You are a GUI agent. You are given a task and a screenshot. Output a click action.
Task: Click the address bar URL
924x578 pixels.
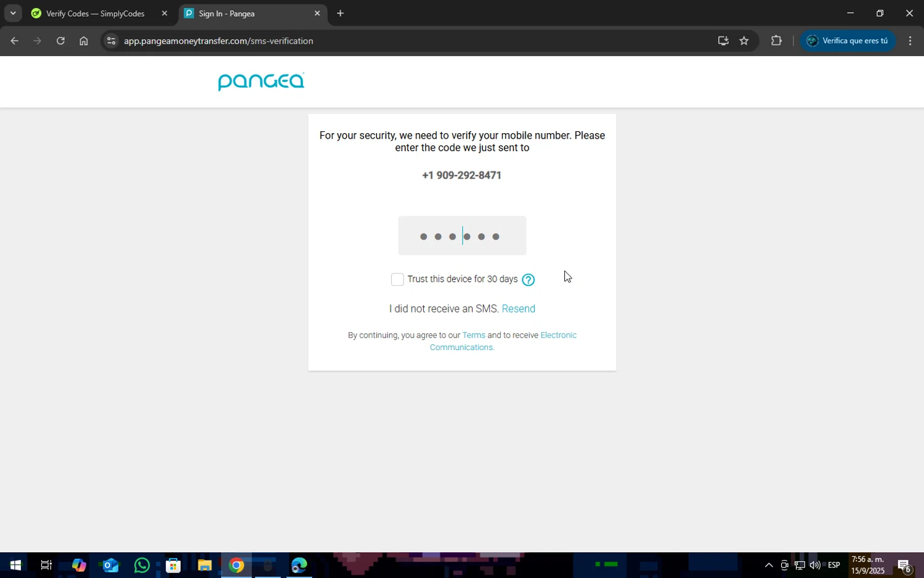(219, 41)
